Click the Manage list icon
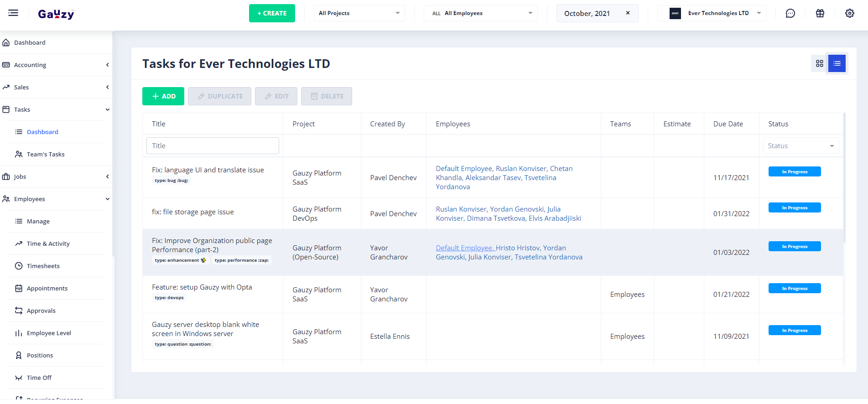868x404 pixels. (x=19, y=221)
